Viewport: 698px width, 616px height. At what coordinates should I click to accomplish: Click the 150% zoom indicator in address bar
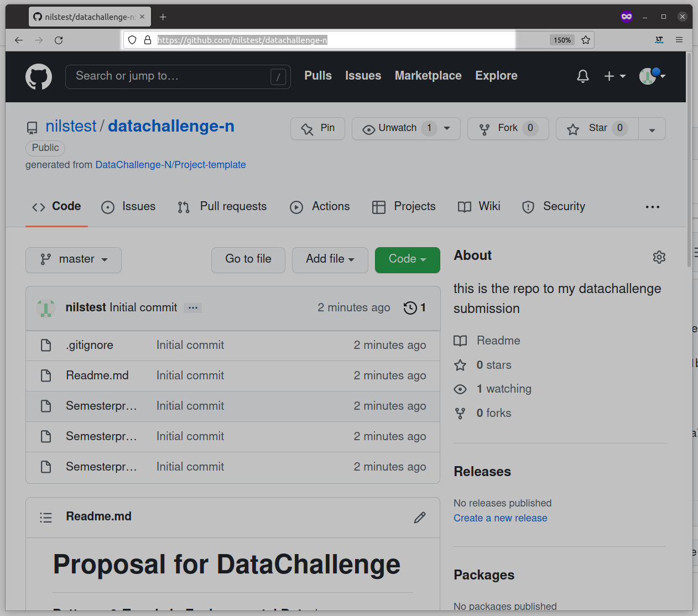pyautogui.click(x=562, y=40)
